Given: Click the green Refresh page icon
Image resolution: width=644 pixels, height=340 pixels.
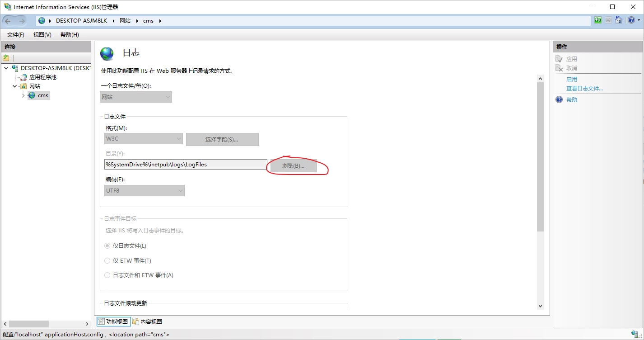Looking at the screenshot, I should point(598,20).
